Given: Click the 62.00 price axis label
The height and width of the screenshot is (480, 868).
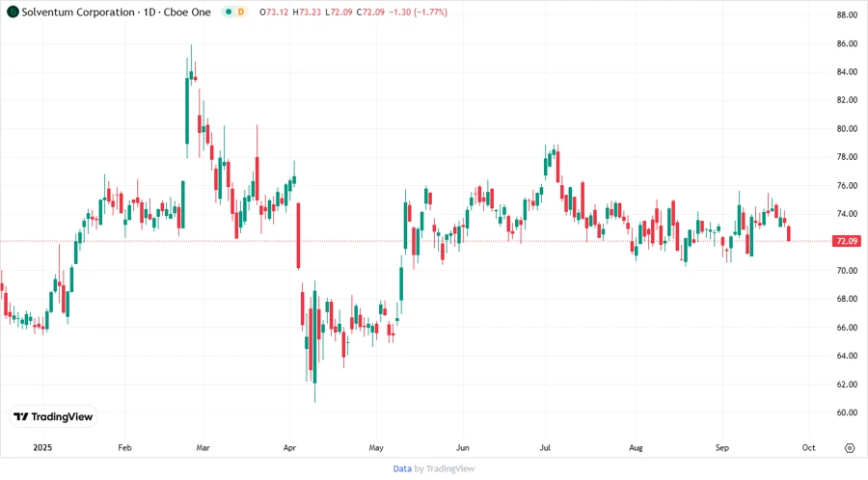Looking at the screenshot, I should tap(847, 385).
